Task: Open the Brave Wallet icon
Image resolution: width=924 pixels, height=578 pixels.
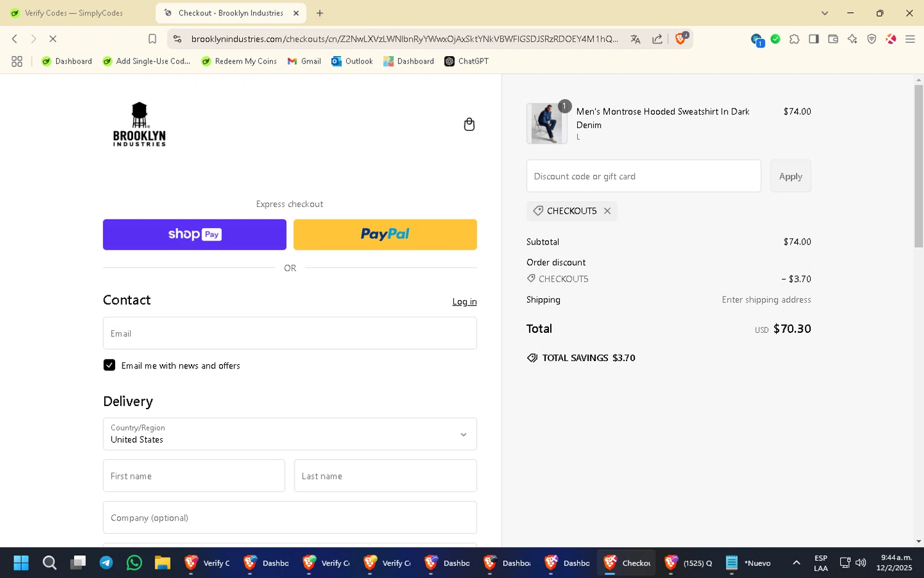Action: pos(833,39)
